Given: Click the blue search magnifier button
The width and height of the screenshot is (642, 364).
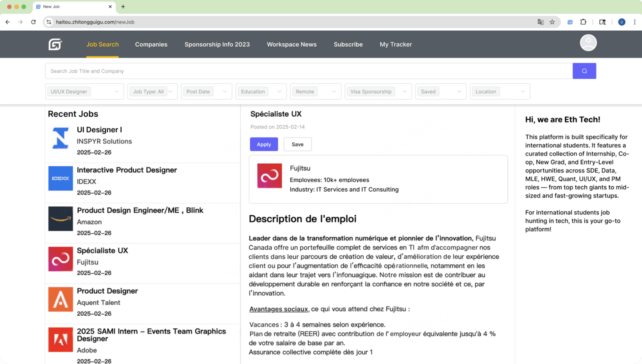Looking at the screenshot, I should 584,71.
